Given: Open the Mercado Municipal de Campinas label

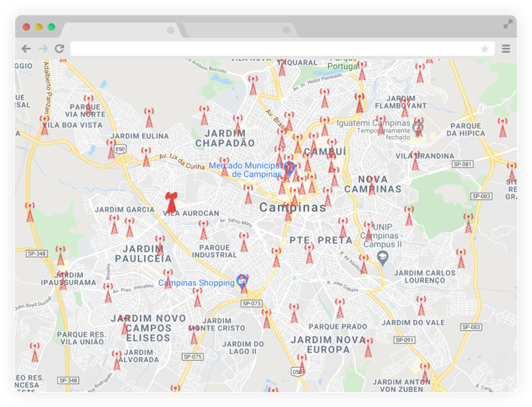Looking at the screenshot, I should pos(246,170).
